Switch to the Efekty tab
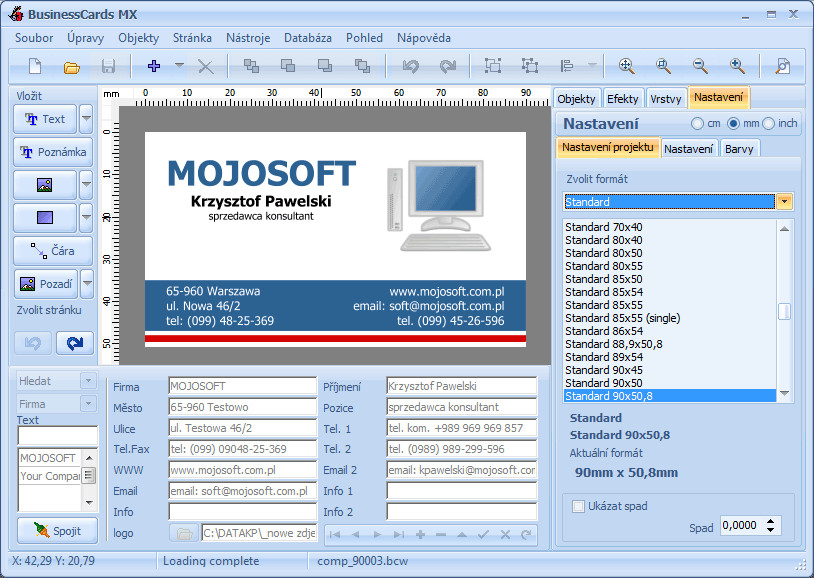Viewport: 814px width, 578px height. point(622,99)
